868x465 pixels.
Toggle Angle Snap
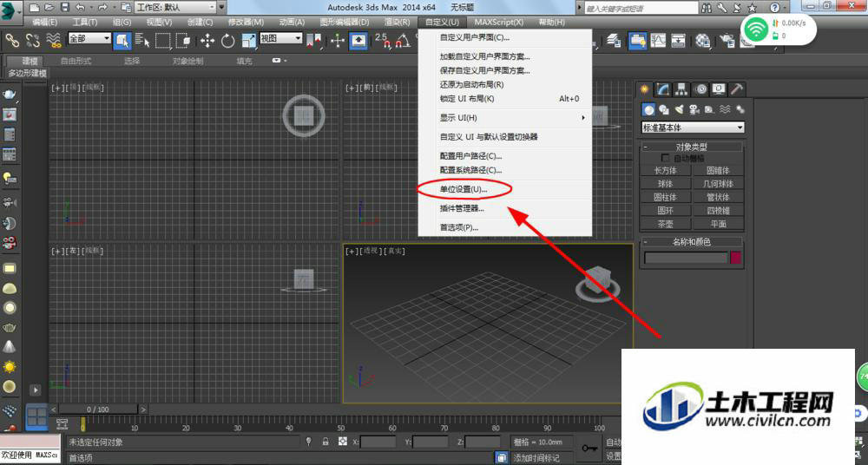pyautogui.click(x=403, y=41)
